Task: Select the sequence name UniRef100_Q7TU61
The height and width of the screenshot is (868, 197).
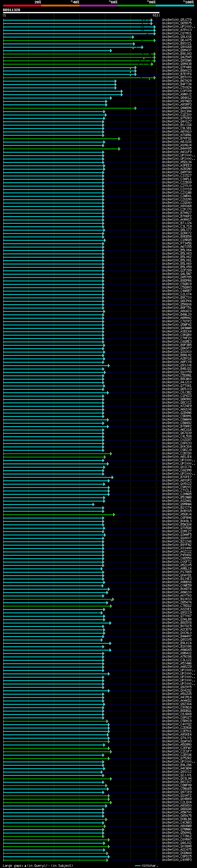Action: [x=177, y=386]
